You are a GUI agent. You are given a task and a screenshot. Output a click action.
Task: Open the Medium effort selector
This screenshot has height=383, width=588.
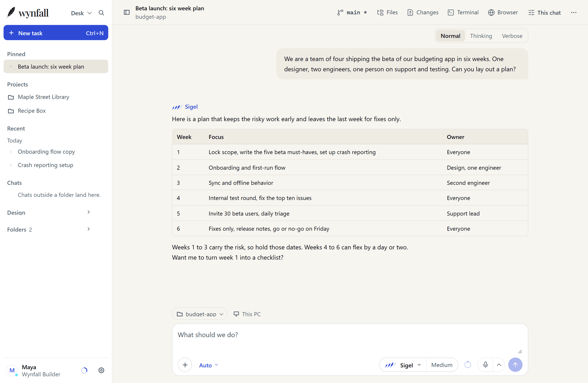[442, 365]
